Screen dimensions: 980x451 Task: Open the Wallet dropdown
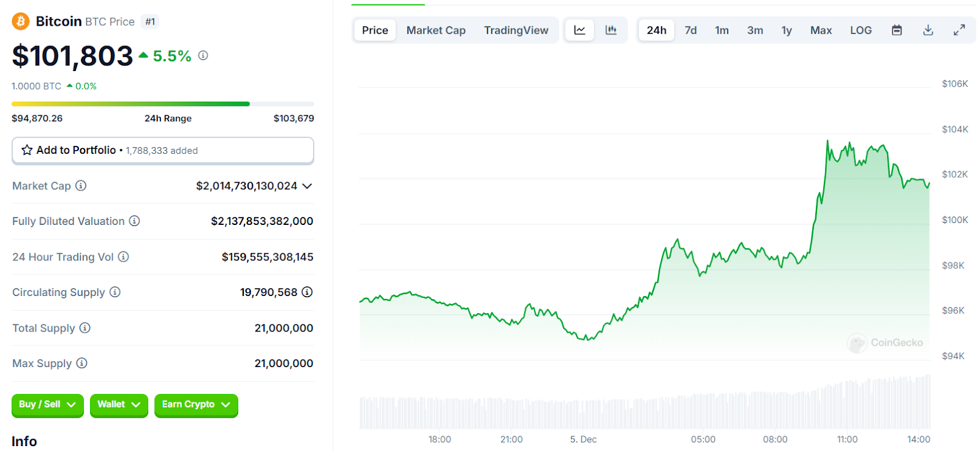click(x=119, y=405)
